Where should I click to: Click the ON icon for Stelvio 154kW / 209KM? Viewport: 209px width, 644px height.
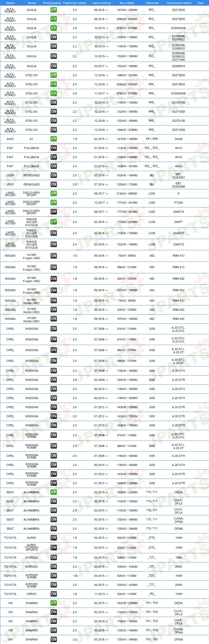click(54, 130)
